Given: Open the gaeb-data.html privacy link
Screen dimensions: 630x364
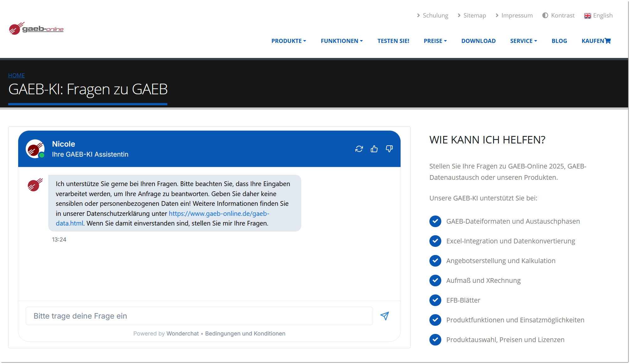Looking at the screenshot, I should tap(219, 214).
